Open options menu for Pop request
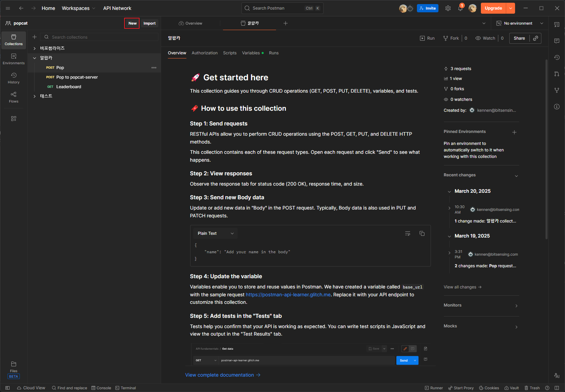The image size is (565, 392). tap(154, 68)
